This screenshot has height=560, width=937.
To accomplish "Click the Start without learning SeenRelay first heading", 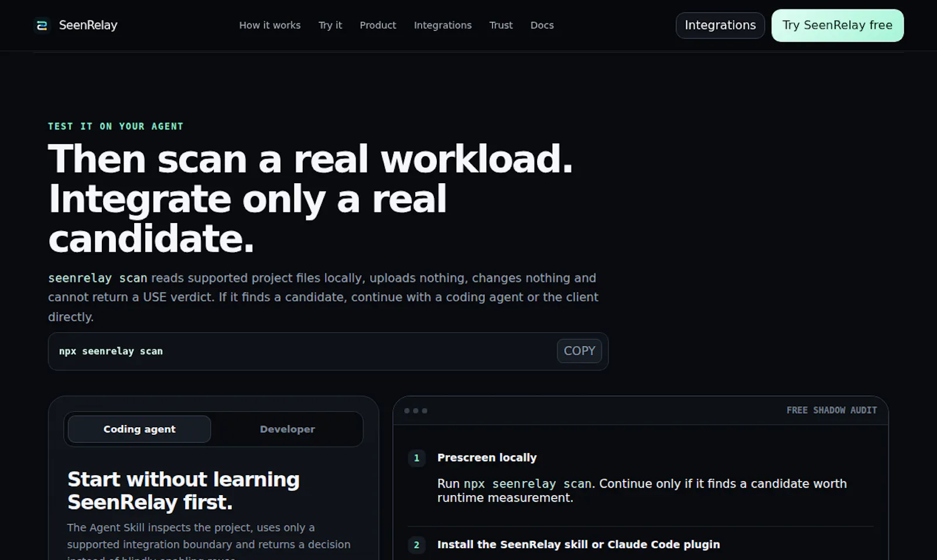I will coord(183,490).
